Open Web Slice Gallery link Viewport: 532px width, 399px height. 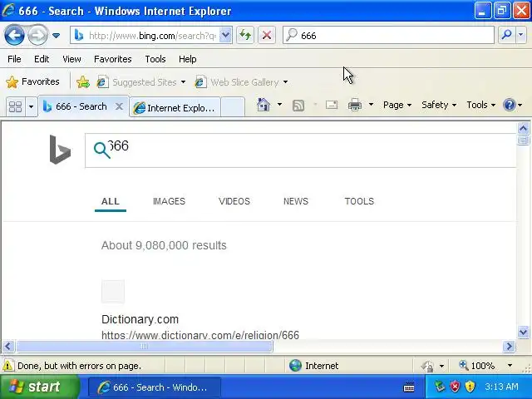[241, 82]
